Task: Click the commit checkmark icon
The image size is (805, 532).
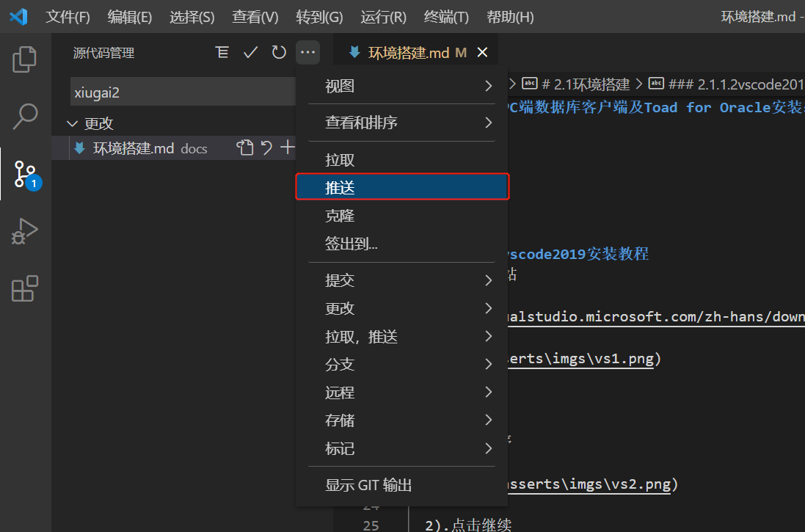Action: (251, 52)
